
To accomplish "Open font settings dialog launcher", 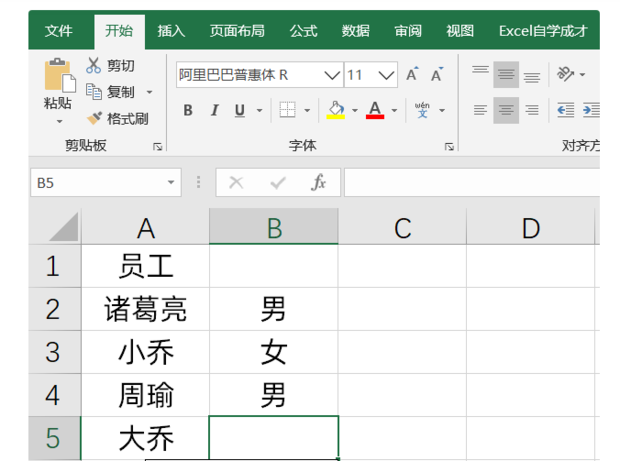I will coord(449,147).
